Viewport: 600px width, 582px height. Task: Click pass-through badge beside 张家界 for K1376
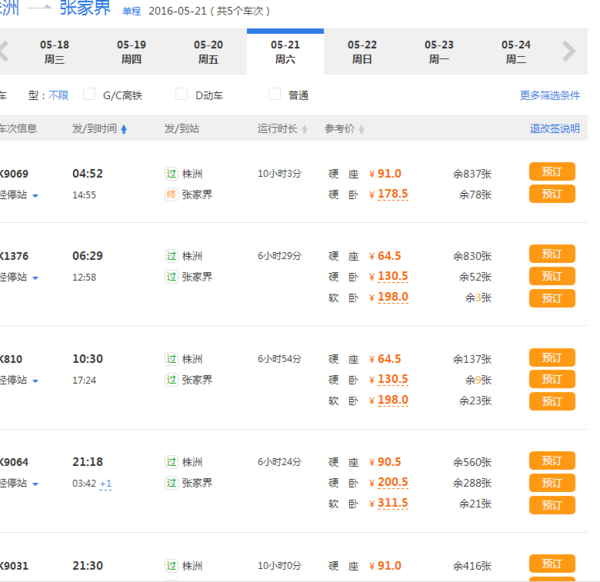171,277
